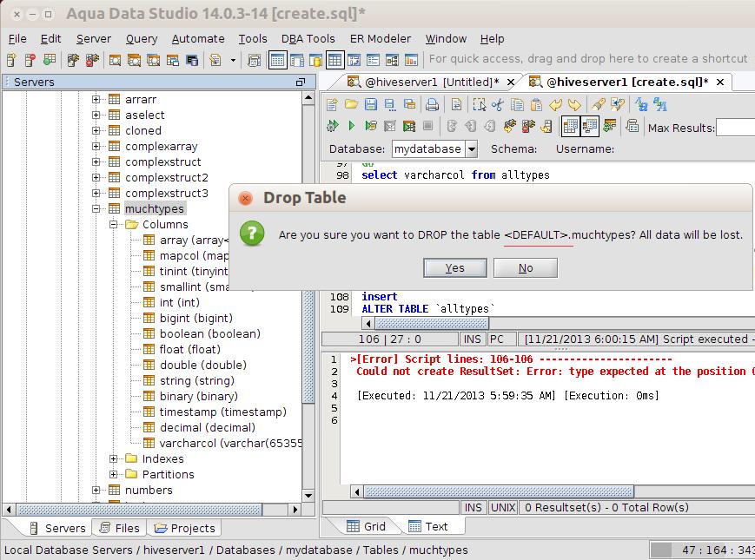Click the editor Reconnect plug icon
This screenshot has width=755, height=560.
[509, 126]
